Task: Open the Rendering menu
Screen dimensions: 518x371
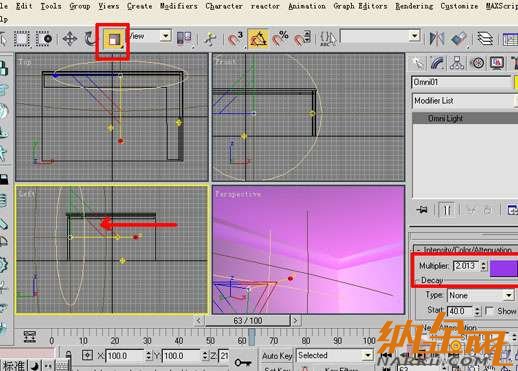Action: click(414, 6)
